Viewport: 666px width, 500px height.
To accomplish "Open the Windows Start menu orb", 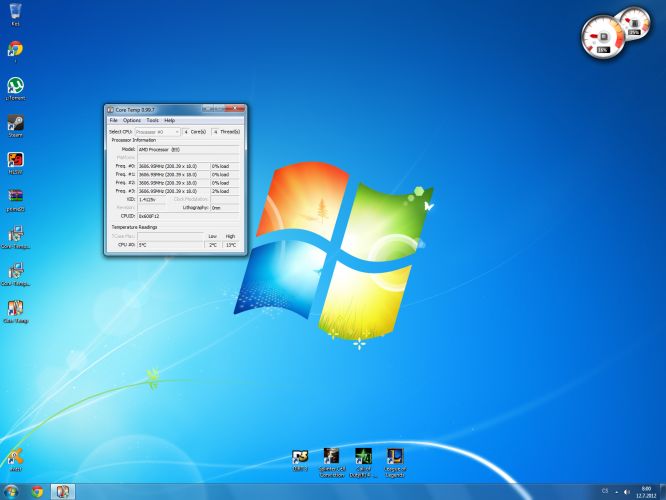I will [11, 492].
